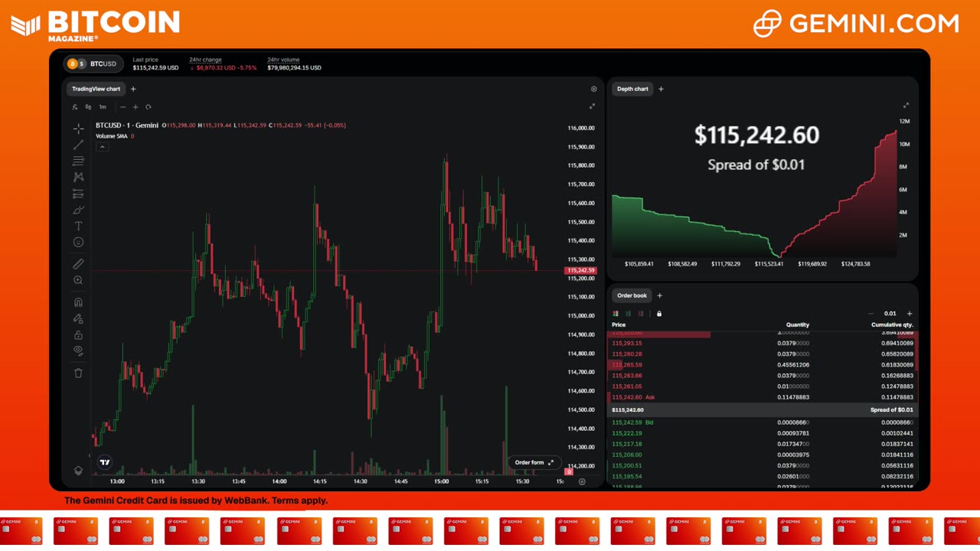Click the 115,242.59 Bid price row
This screenshot has width=980, height=551.
pos(763,422)
